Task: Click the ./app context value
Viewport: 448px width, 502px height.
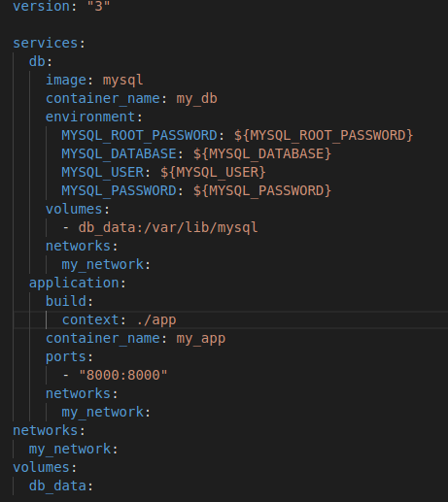Action: [156, 319]
